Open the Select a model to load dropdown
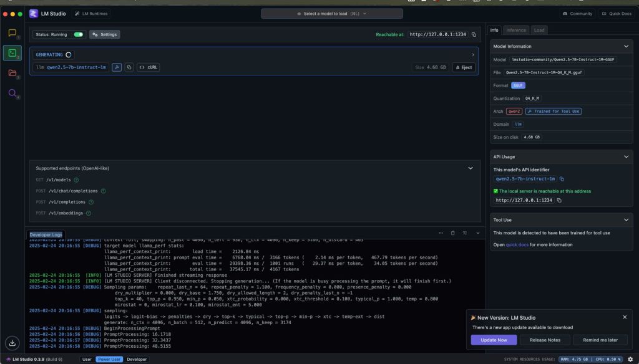Viewport: 639px width, 364px height. click(x=332, y=14)
